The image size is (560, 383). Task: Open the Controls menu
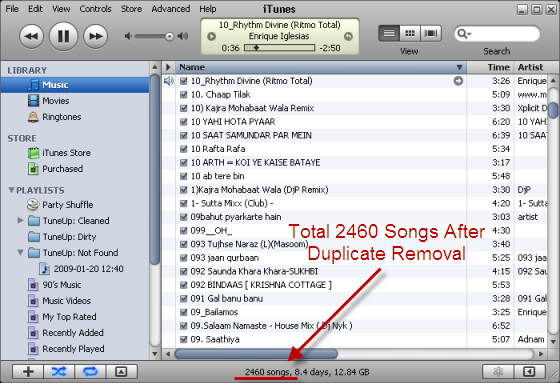click(95, 9)
